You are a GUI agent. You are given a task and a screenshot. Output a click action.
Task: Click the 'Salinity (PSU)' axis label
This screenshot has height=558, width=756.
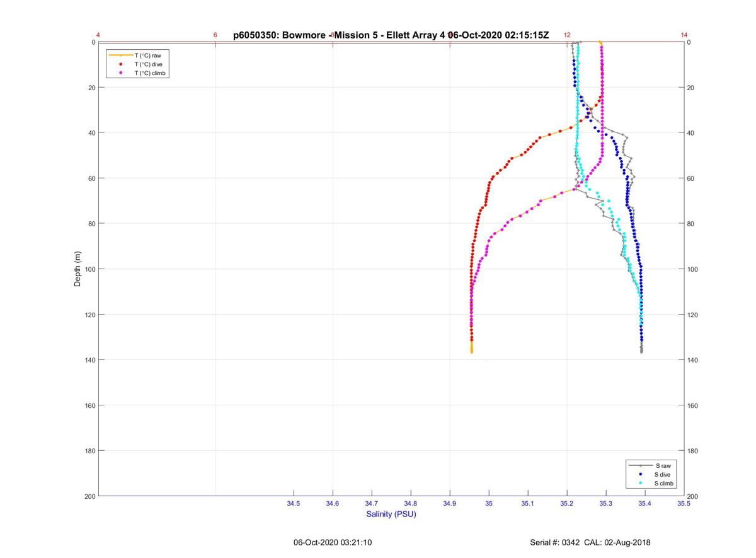coord(391,514)
